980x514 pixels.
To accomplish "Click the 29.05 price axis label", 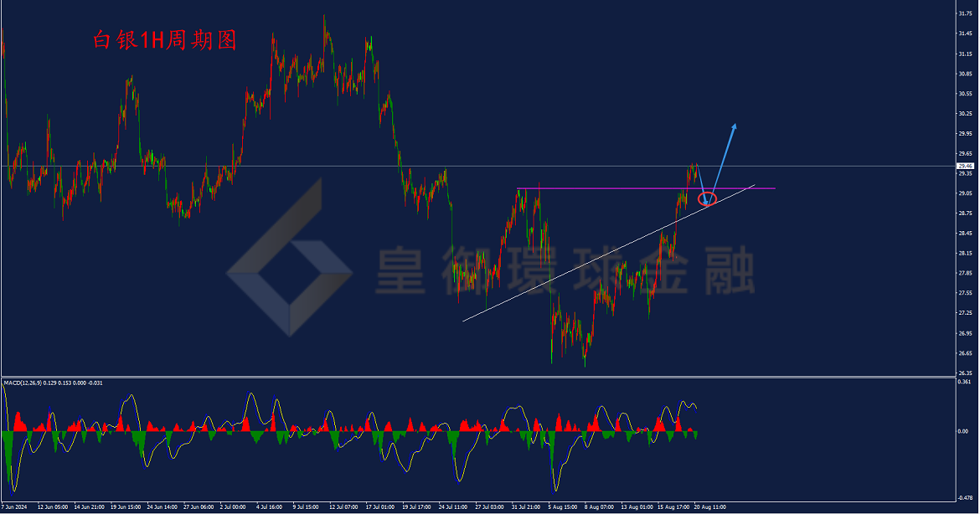I will tap(965, 193).
